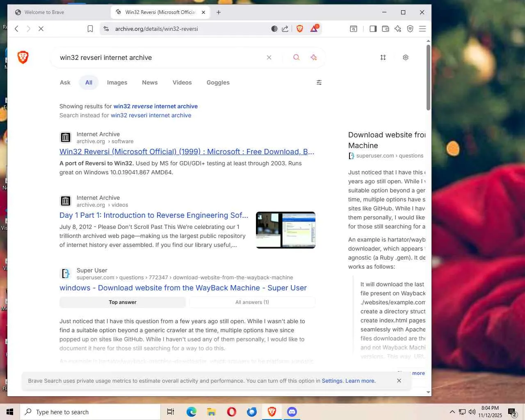The width and height of the screenshot is (525, 420).
Task: Open Settings link in metrics notice
Action: [x=332, y=381]
